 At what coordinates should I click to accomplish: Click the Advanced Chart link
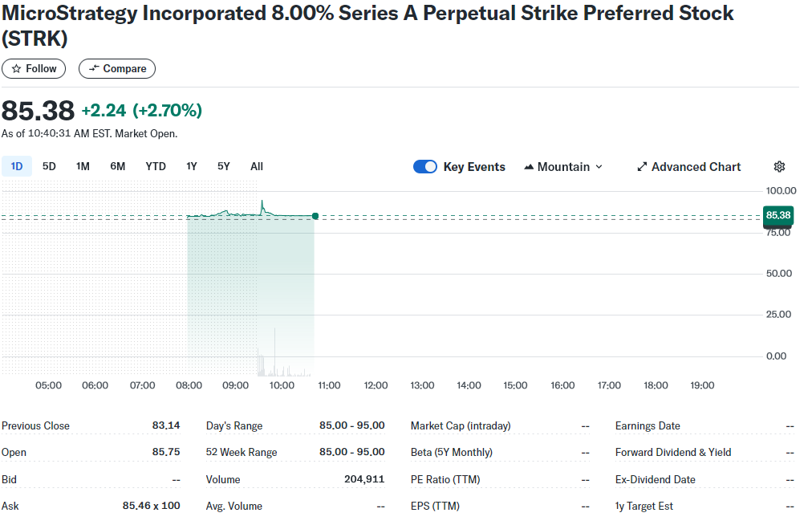click(696, 167)
